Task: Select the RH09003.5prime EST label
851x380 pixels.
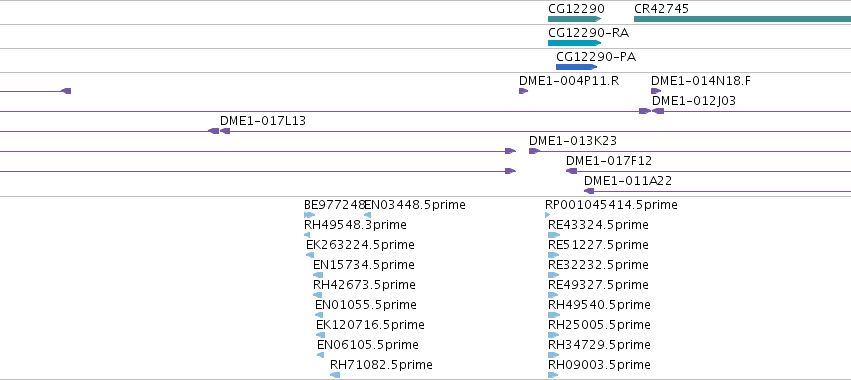Action: [x=599, y=364]
